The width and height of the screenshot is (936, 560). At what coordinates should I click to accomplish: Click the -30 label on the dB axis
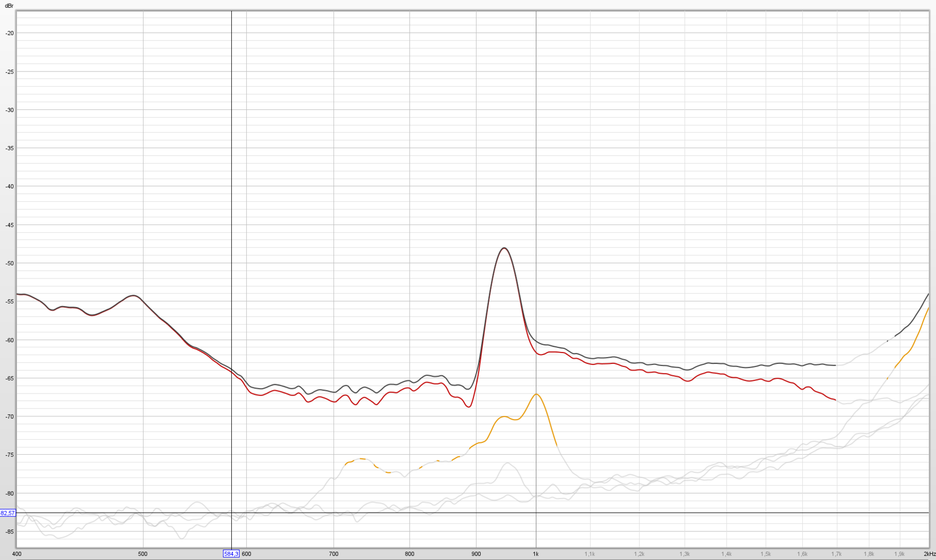tap(9, 110)
